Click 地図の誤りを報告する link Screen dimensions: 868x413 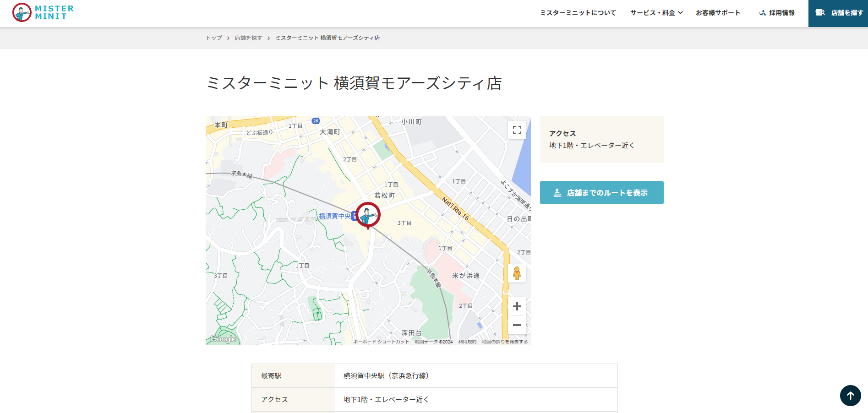(505, 342)
